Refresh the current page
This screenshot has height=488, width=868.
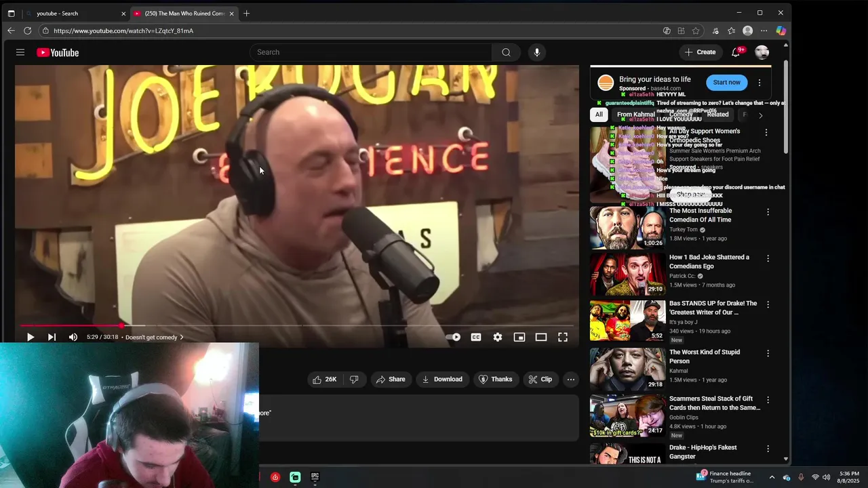pos(28,30)
